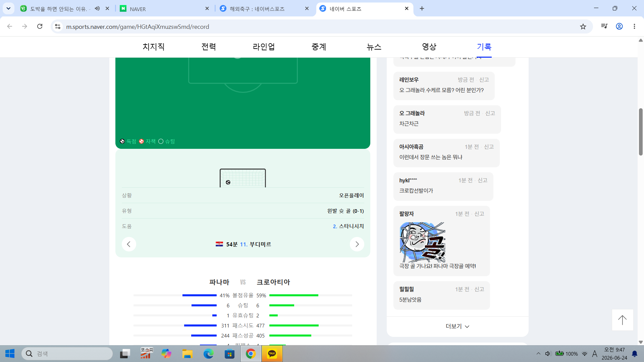644x362 pixels.
Task: Show the next shot event with right arrow
Action: [x=357, y=244]
